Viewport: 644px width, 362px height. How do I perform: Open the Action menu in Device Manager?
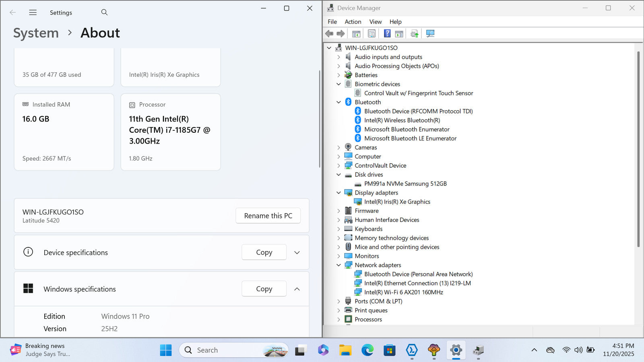(353, 22)
